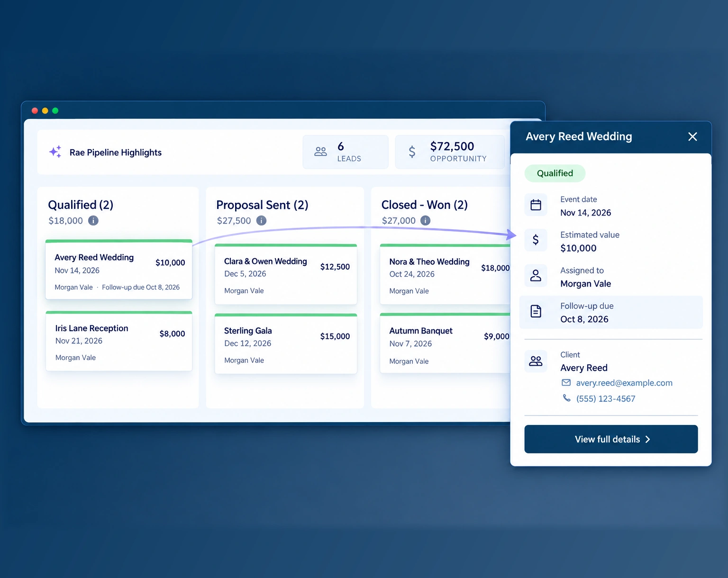The height and width of the screenshot is (578, 728).
Task: Click the people icon in the Leads stat
Action: [x=320, y=152]
